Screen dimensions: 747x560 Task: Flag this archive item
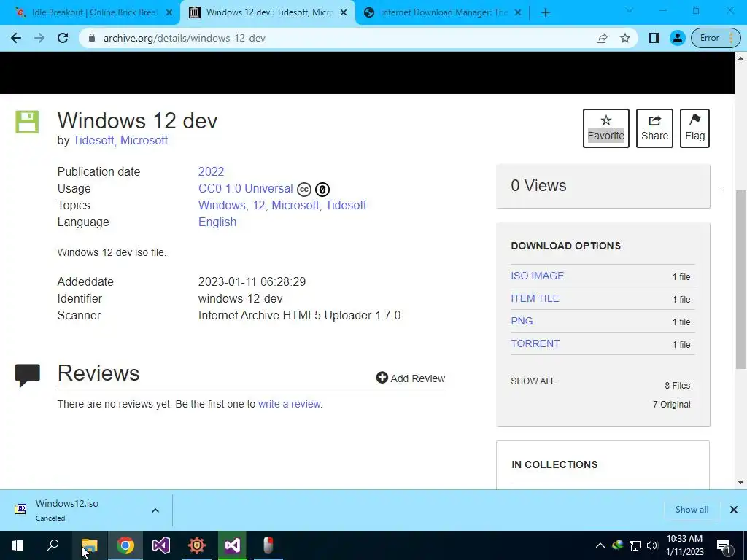tap(694, 128)
